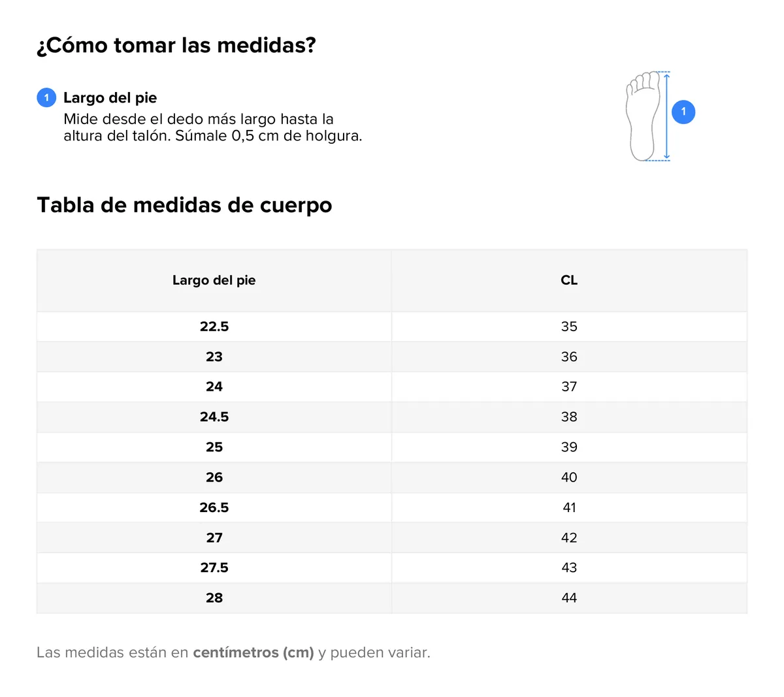
Task: Click the Largo del pie column header
Action: (214, 280)
